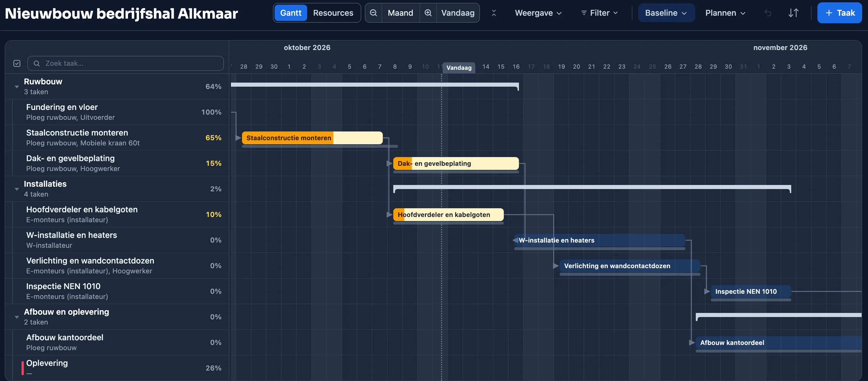Add a new task with Taak button
The width and height of the screenshot is (868, 381).
coord(839,13)
